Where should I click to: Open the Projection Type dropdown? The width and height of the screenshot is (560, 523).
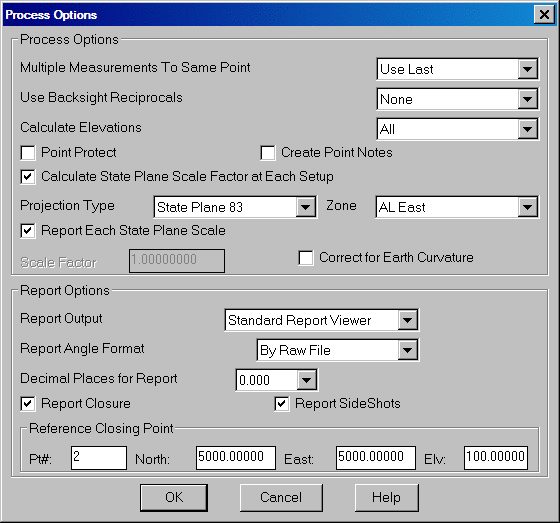pos(235,207)
